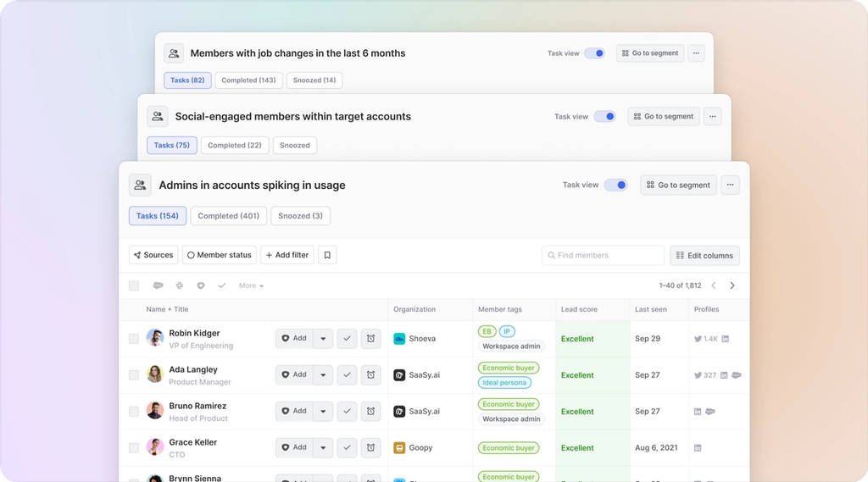
Task: Expand Add dropdown for Bruno Ramirez
Action: (x=323, y=411)
